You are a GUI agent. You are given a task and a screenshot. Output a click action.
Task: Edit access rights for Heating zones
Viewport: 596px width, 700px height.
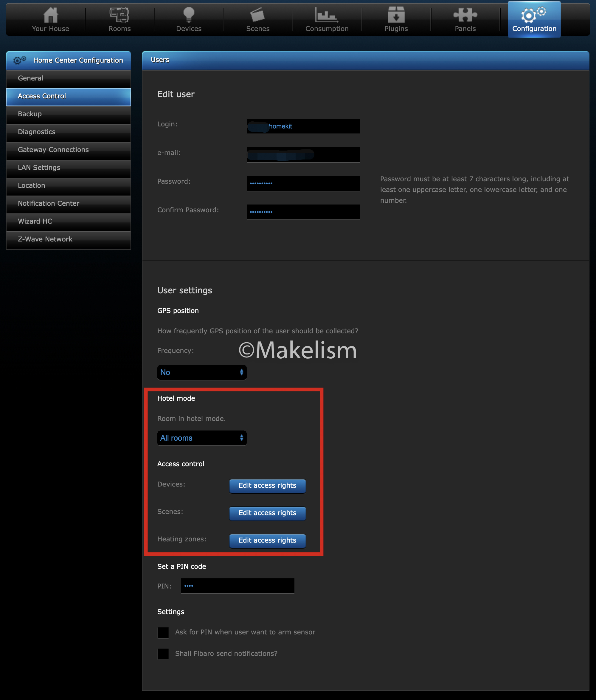pos(267,540)
